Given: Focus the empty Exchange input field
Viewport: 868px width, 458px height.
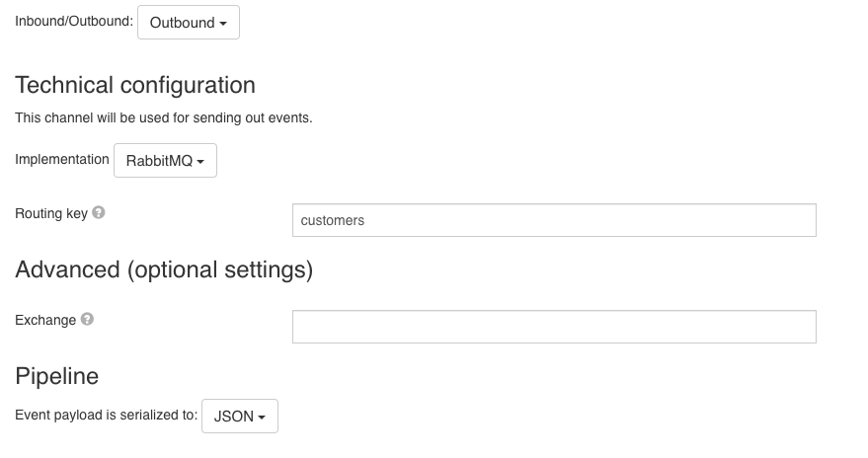Looking at the screenshot, I should (554, 327).
